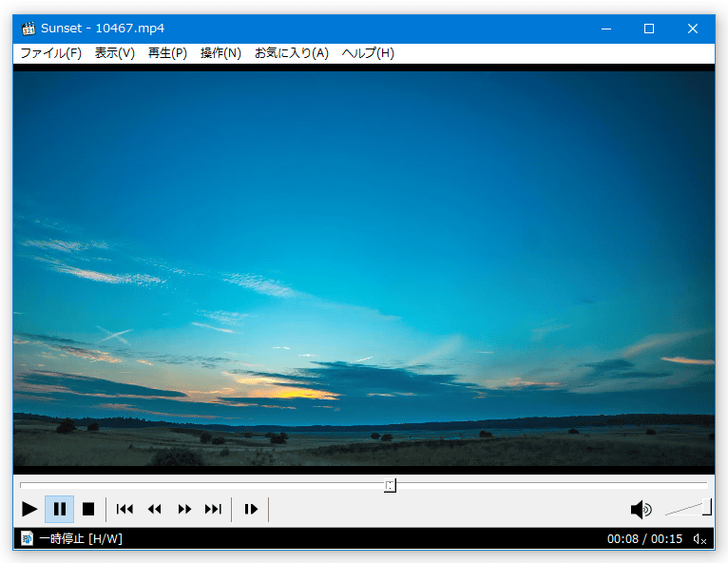
Task: Click the 一時停止 [H/W] status text
Action: [x=81, y=539]
